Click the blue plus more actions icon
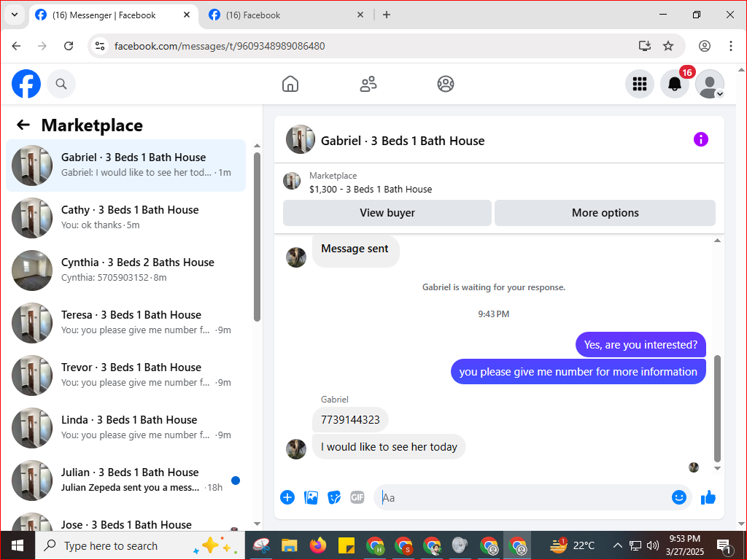Viewport: 747px width, 560px height. 287,497
